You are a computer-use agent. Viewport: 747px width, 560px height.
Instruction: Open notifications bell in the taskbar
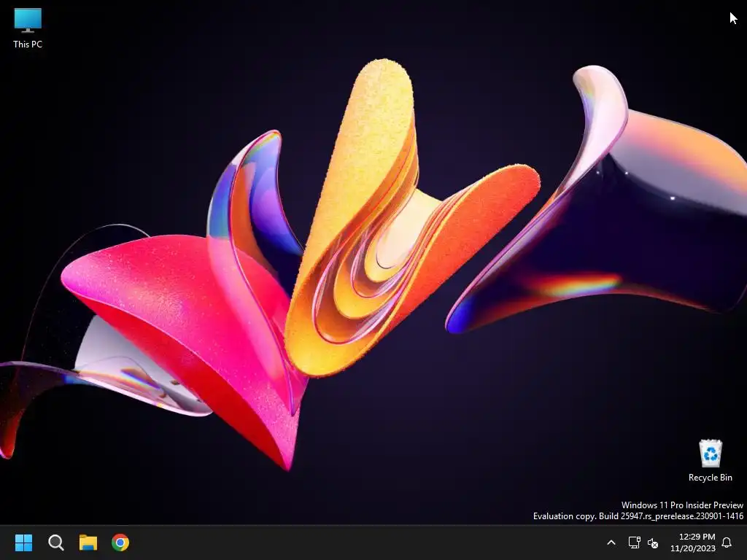click(727, 542)
